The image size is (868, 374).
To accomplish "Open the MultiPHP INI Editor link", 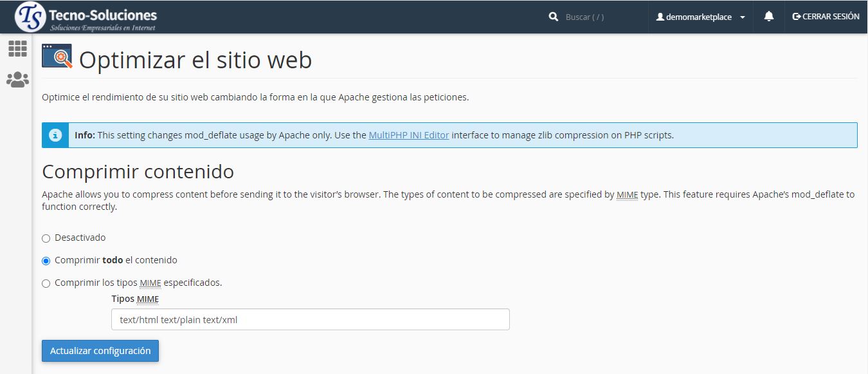I will [408, 135].
